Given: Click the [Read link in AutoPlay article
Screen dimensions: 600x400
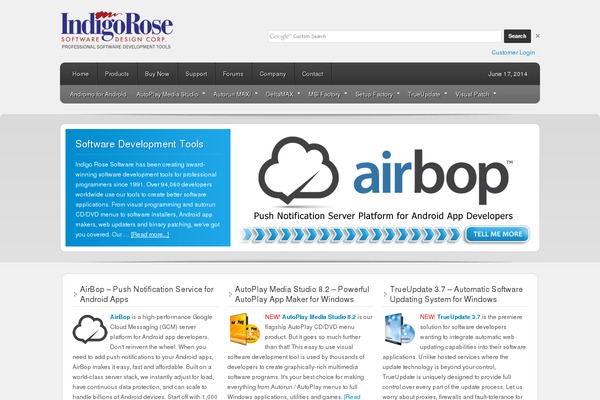Looking at the screenshot, I should click(352, 397).
